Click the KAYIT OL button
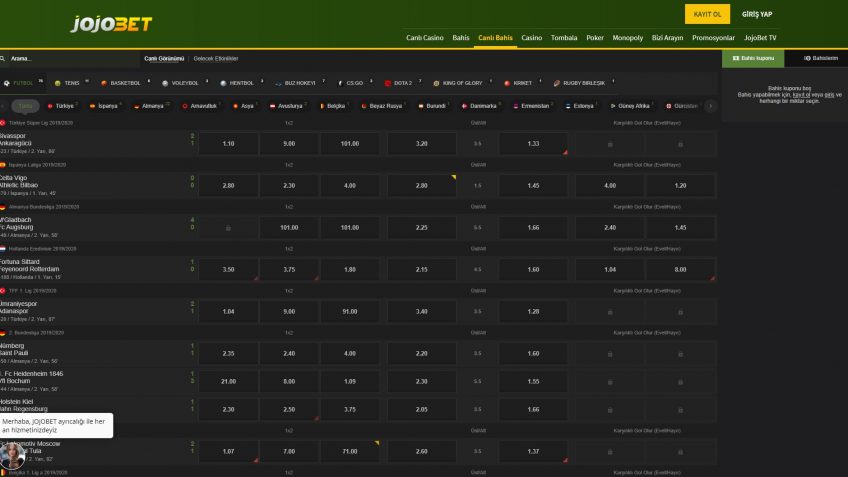Viewport: 848px width, 477px height. point(707,14)
